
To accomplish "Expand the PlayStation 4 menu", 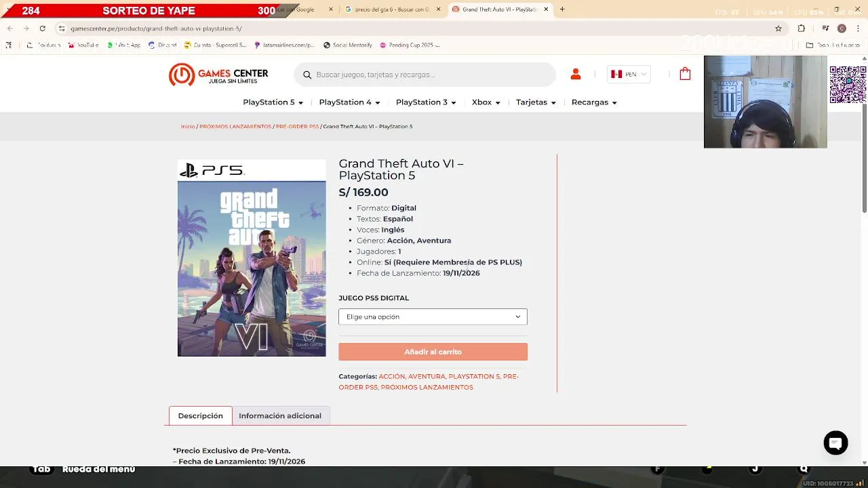I will pos(349,102).
